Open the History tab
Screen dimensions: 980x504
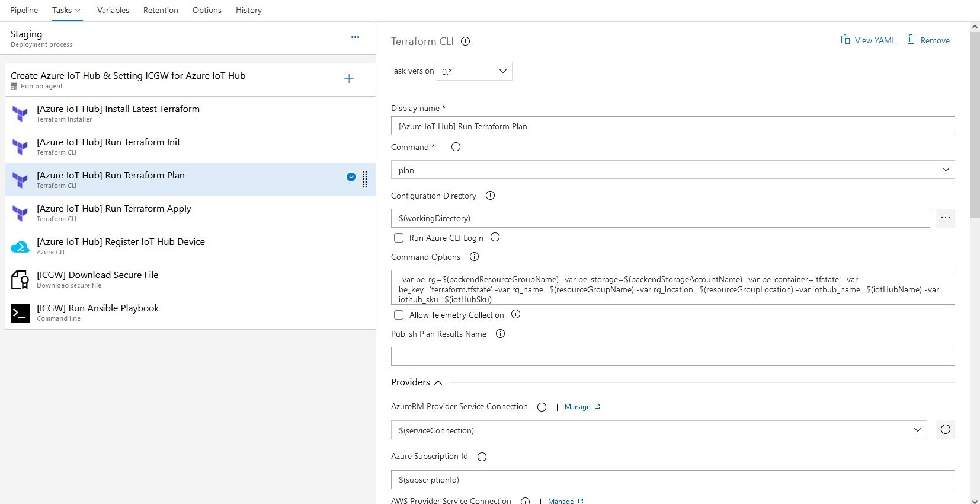248,10
